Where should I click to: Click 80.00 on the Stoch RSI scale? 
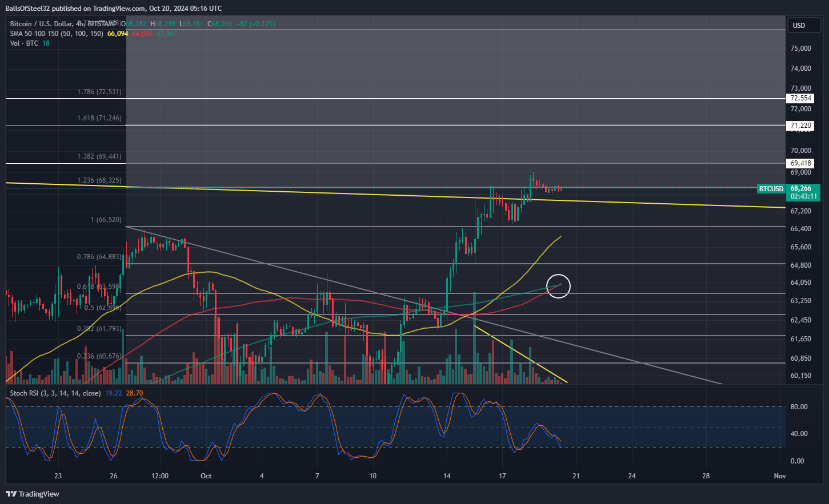pyautogui.click(x=799, y=407)
